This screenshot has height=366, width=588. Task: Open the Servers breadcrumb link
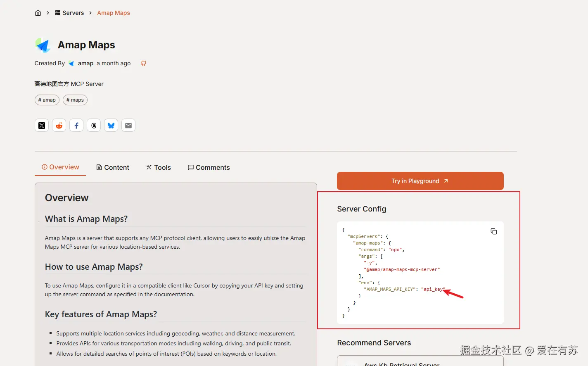click(69, 13)
